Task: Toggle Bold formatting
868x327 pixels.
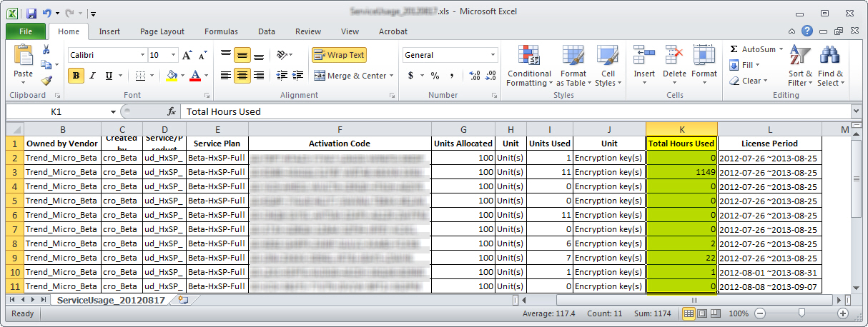Action: click(76, 76)
